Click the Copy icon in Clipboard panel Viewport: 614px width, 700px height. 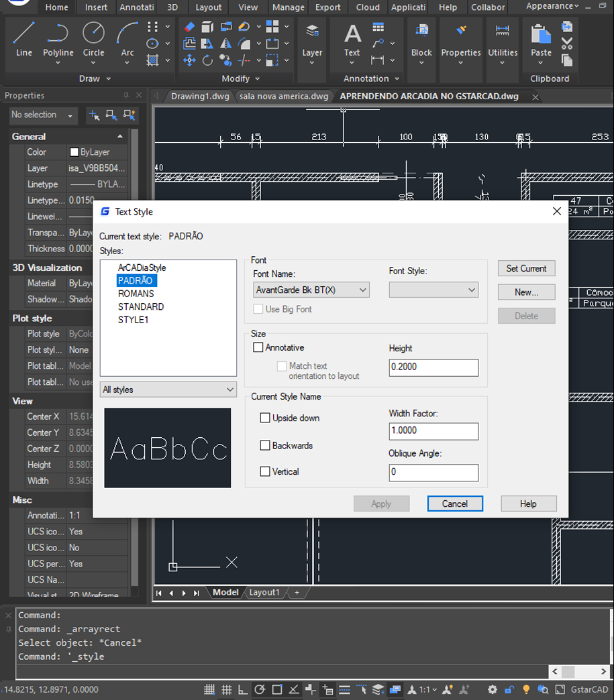[x=567, y=60]
